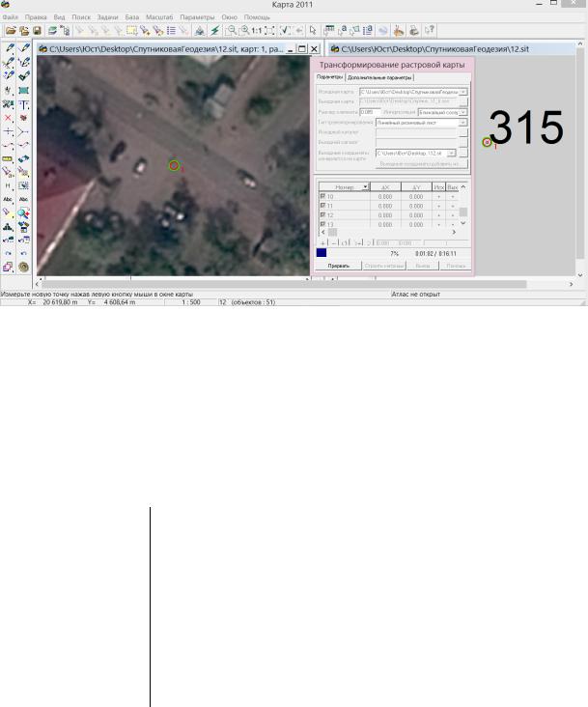Click the fit whole map toolbar icon
Image resolution: width=588 pixels, height=707 pixels.
click(269, 31)
